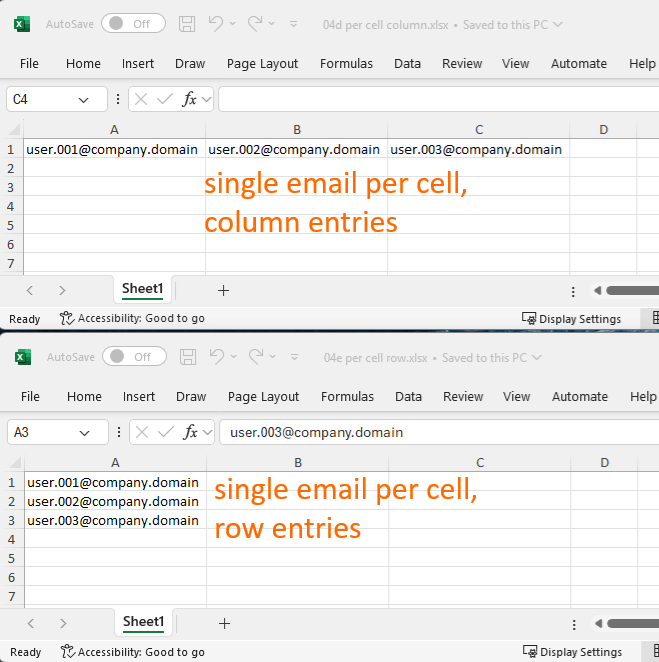Click the formula bar in the top window

click(439, 99)
